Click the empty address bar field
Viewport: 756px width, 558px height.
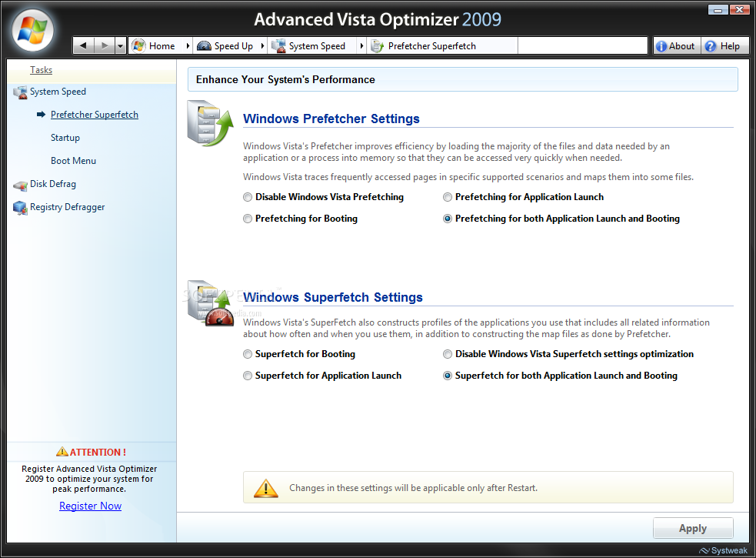coord(582,46)
